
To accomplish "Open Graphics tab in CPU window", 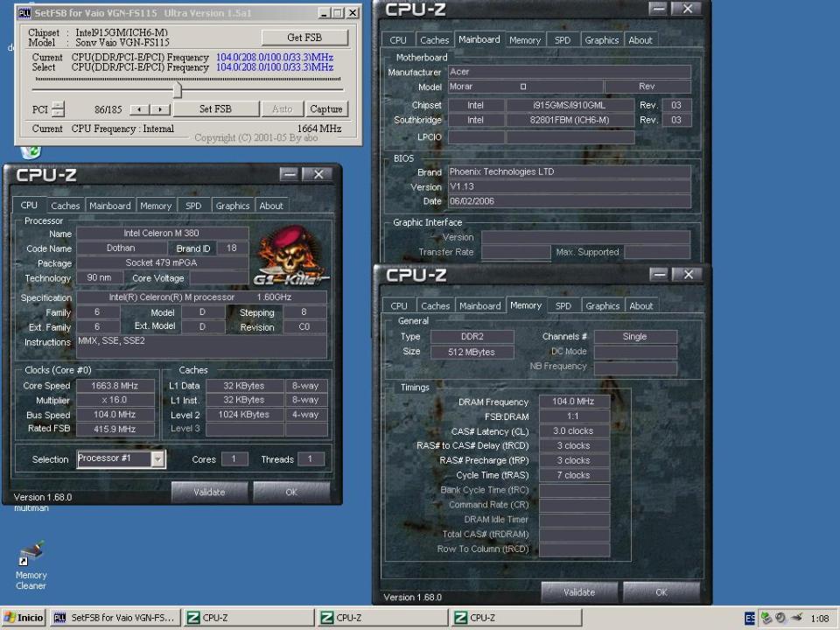I will 233,206.
